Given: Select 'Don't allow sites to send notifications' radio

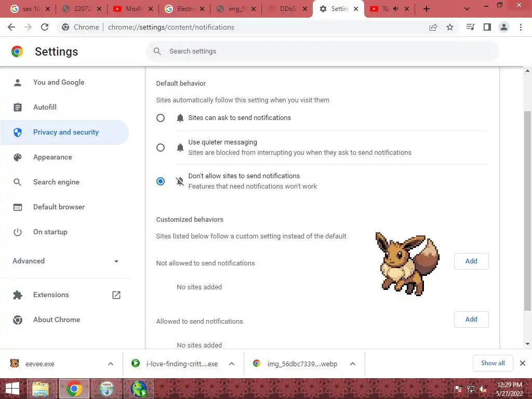Looking at the screenshot, I should (x=161, y=181).
